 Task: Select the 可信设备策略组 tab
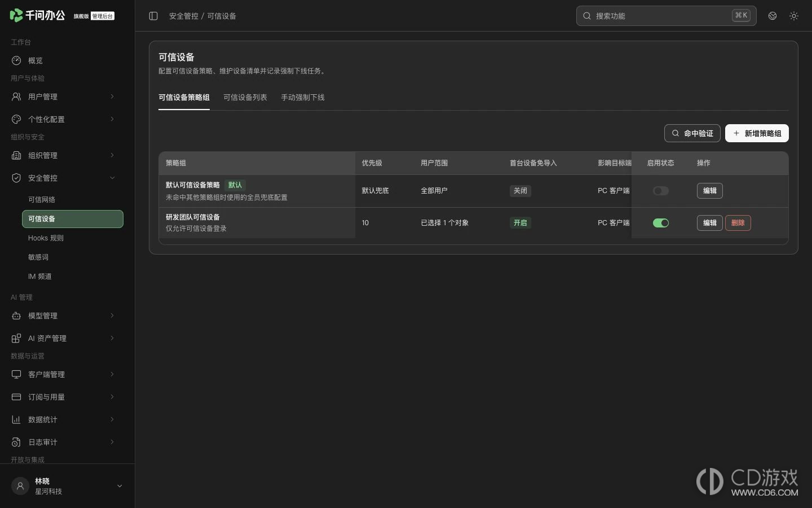pos(184,98)
